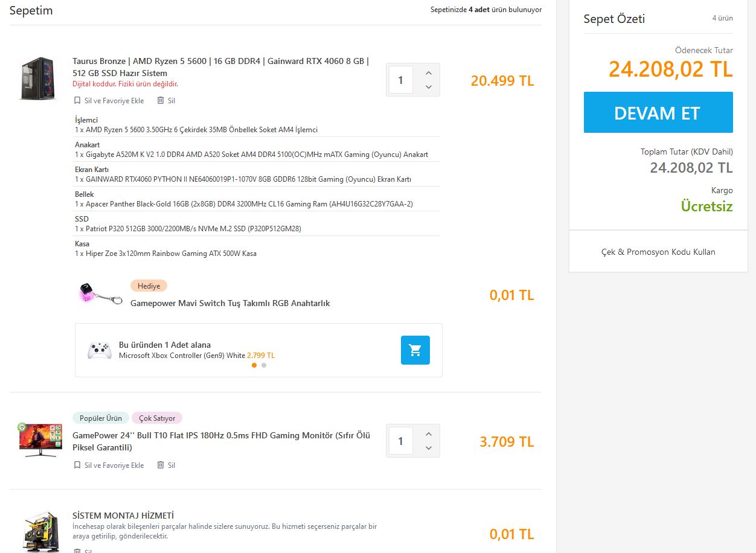This screenshot has height=553, width=756.
Task: Increase Taurus Bronze quantity with up arrow
Action: (429, 73)
